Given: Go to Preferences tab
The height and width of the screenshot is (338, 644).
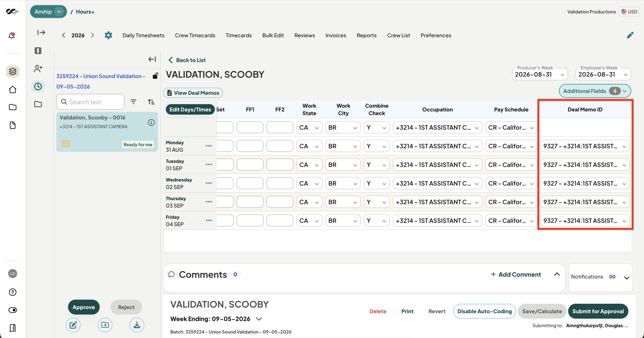Looking at the screenshot, I should click(x=436, y=35).
